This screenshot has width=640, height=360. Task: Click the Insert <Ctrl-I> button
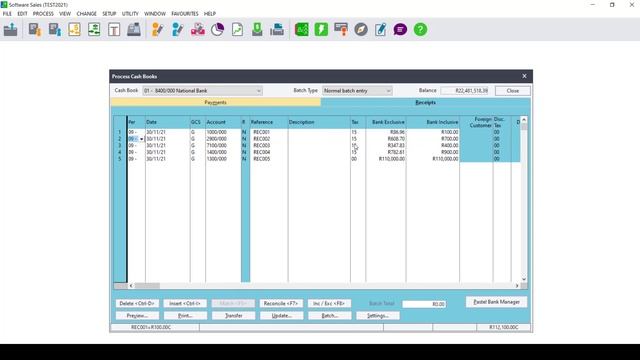[x=185, y=303]
